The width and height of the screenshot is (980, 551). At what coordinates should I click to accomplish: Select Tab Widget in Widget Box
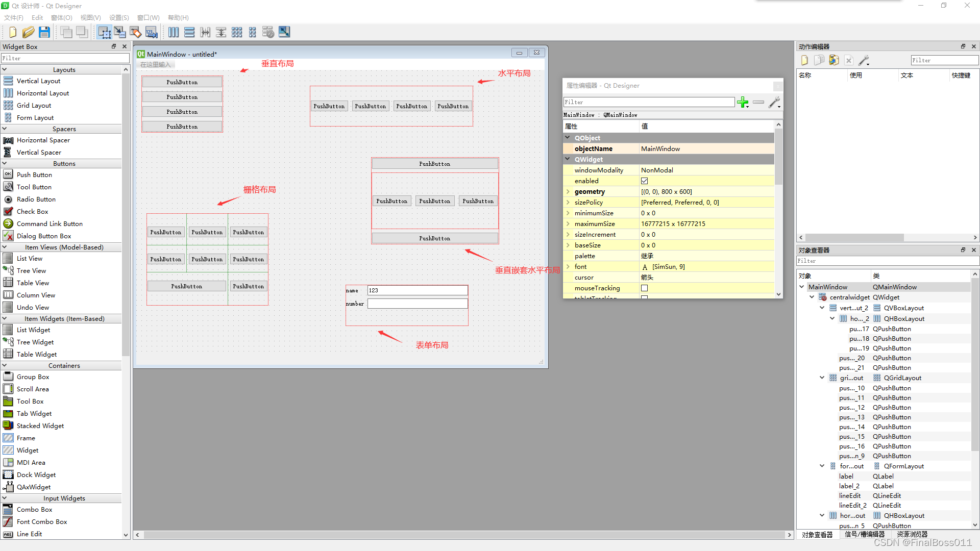coord(34,413)
